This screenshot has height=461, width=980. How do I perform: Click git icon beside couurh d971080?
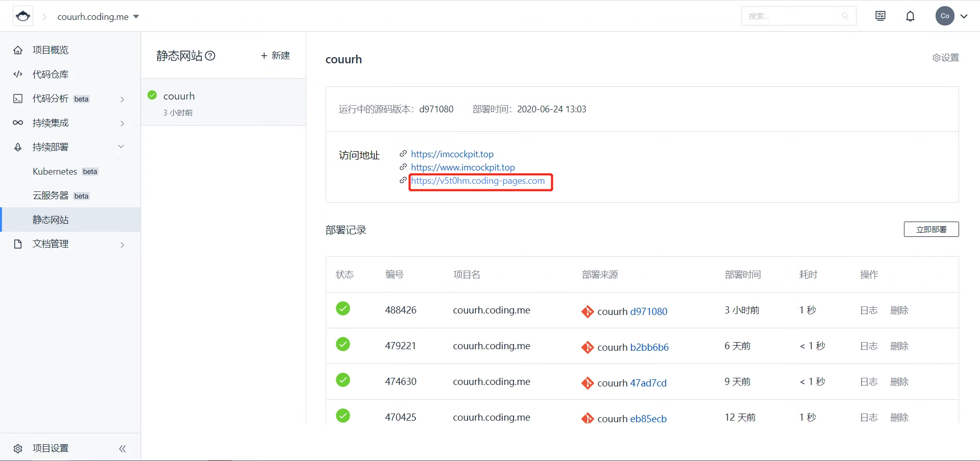pyautogui.click(x=587, y=311)
